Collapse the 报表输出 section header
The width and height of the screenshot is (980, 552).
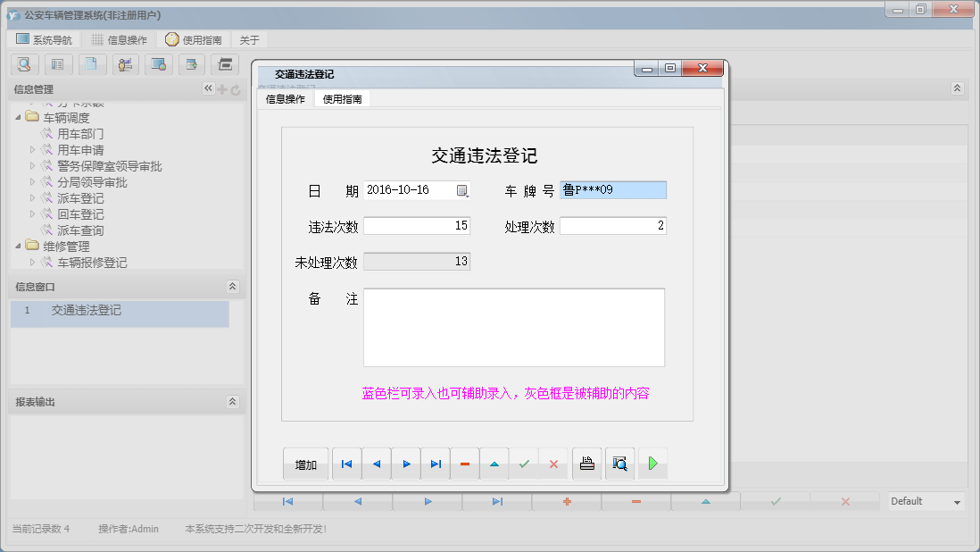(232, 400)
